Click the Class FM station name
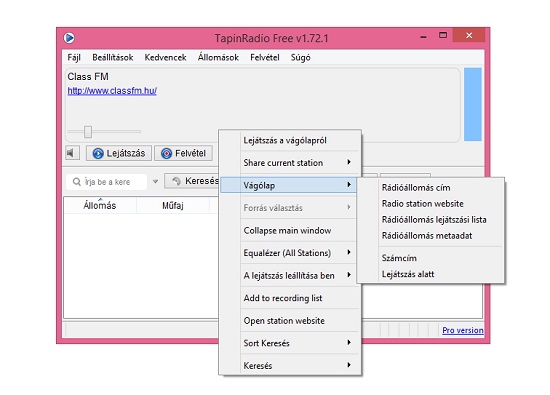Screen dimensions: 550x395 pos(88,76)
